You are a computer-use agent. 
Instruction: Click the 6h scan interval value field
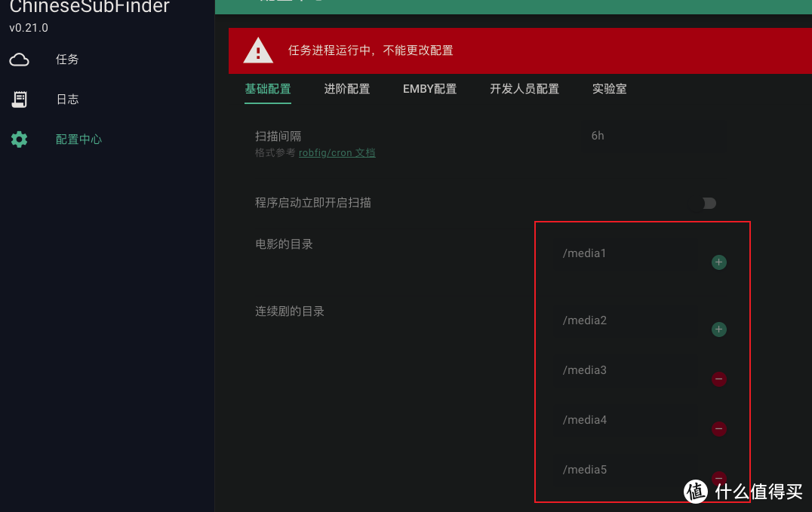pyautogui.click(x=598, y=136)
